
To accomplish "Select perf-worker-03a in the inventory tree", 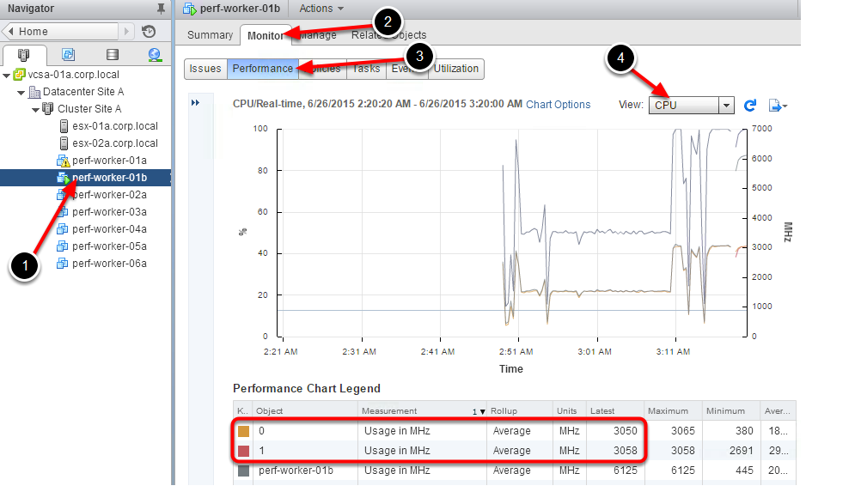I will coord(109,212).
